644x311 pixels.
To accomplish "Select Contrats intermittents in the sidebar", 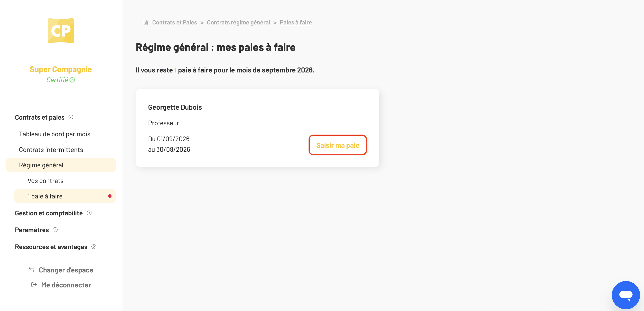I will 51,150.
